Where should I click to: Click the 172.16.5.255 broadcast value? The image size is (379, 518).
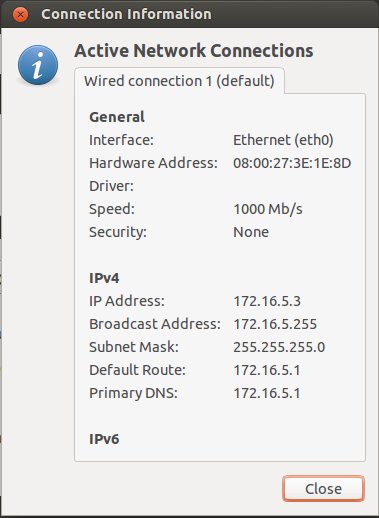point(275,324)
